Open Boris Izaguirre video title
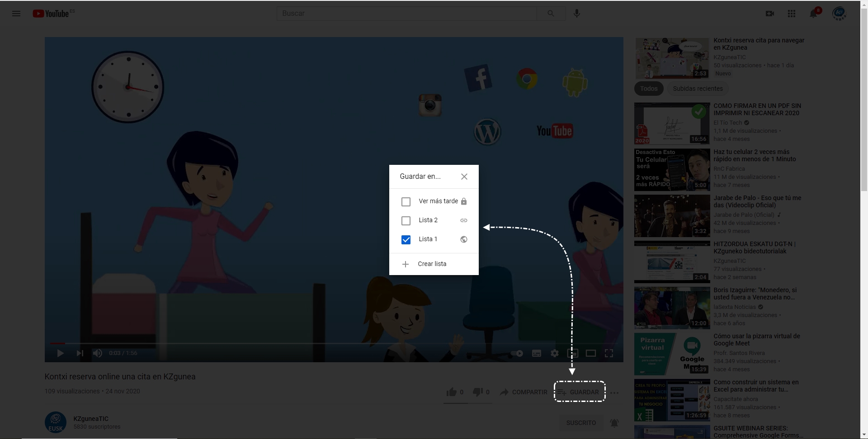This screenshot has width=868, height=439. 755,294
